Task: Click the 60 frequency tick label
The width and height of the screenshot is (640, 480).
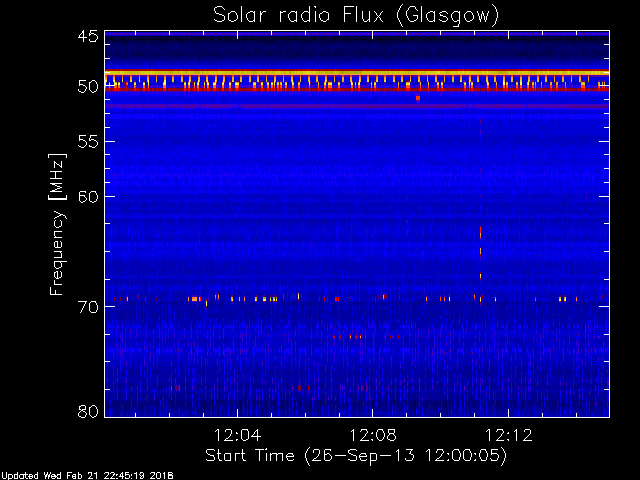Action: [88, 197]
